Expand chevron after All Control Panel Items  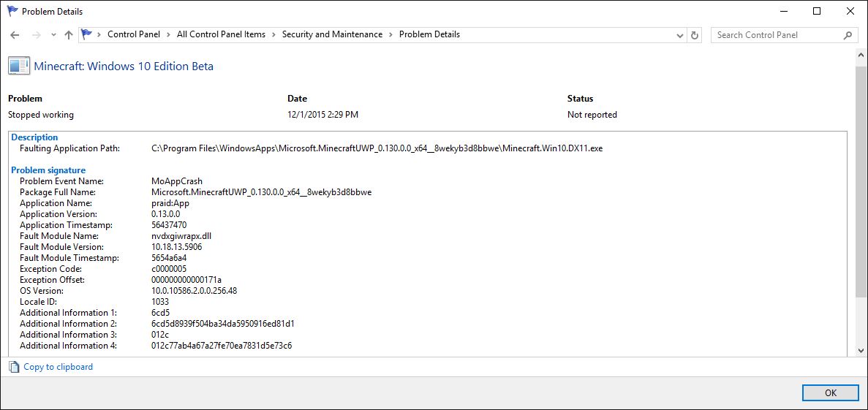[x=273, y=34]
